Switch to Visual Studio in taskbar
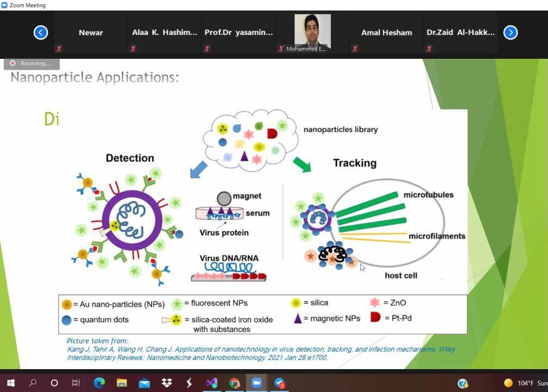The width and height of the screenshot is (548, 392). (212, 383)
